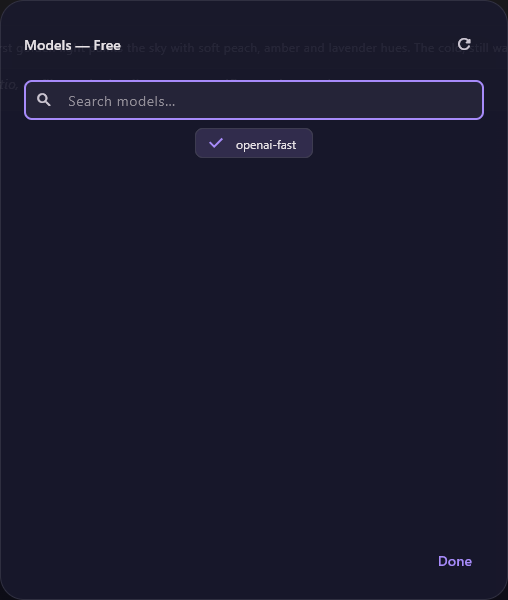Choose openai-fast from the model list
This screenshot has height=600, width=508.
pos(254,143)
